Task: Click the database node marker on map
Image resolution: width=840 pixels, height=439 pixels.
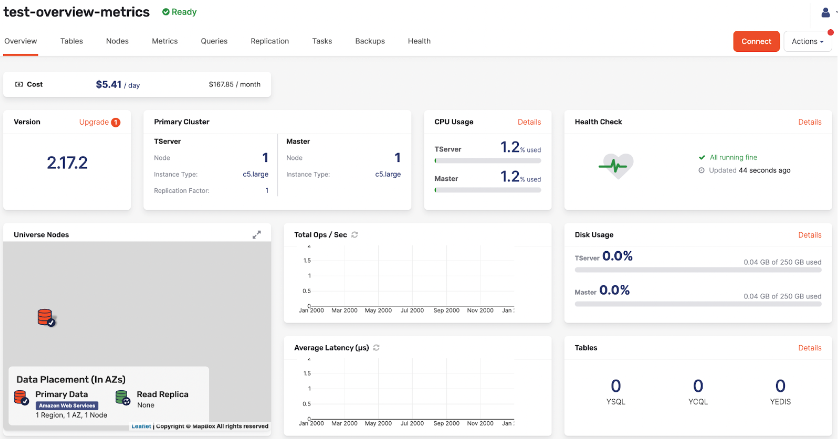Action: 46,317
